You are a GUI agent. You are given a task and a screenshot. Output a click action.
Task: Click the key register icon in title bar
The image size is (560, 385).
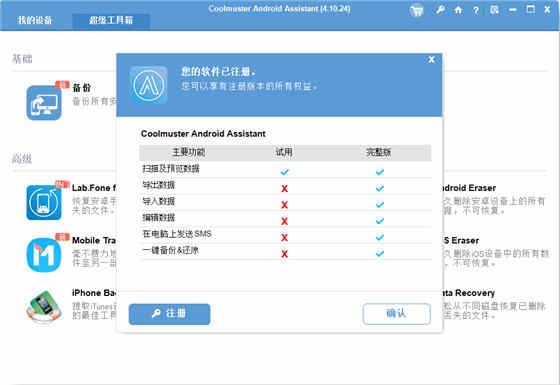pyautogui.click(x=440, y=10)
